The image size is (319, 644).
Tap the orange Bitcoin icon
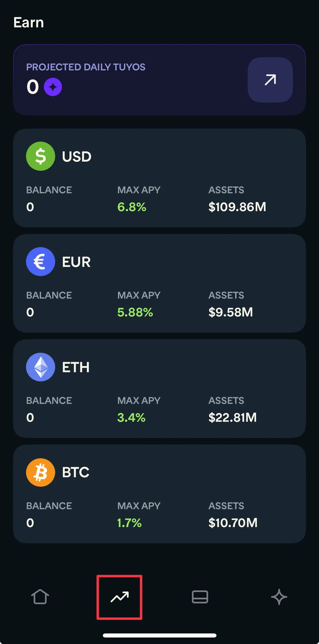[x=41, y=472]
